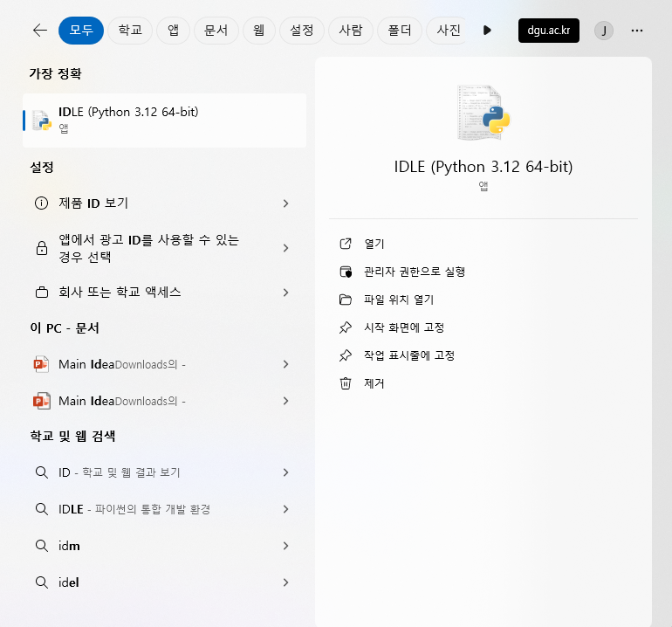Click the briefcase icon beside 회사 또는 학교 액세스

pos(42,293)
